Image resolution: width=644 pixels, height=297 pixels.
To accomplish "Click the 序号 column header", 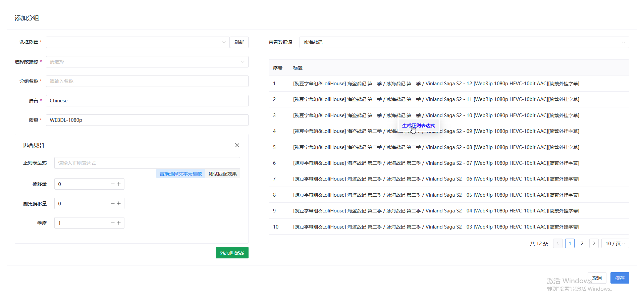I will point(278,68).
